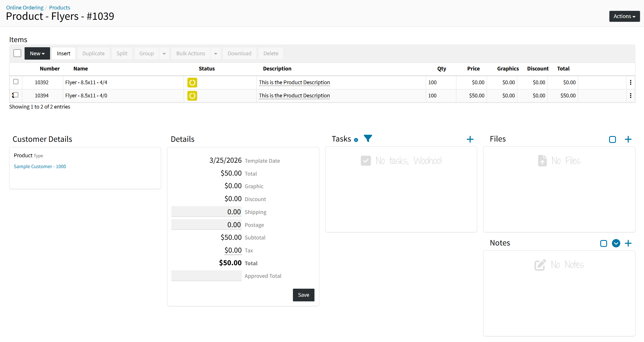Go to Online Ordering breadcrumb
Image resolution: width=644 pixels, height=342 pixels.
click(x=25, y=8)
